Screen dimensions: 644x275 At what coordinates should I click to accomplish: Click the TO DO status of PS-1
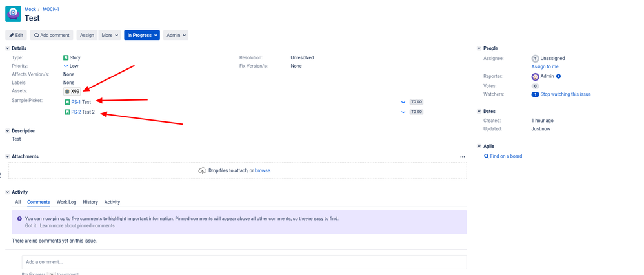click(x=416, y=101)
